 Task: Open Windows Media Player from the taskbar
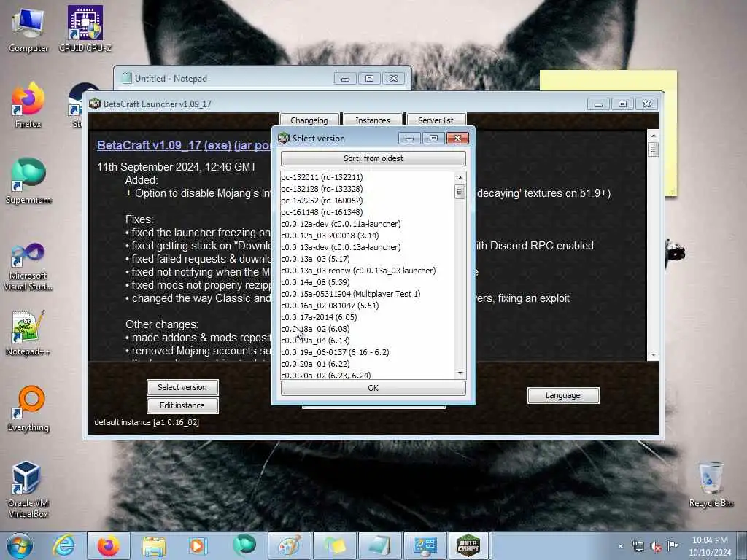(x=197, y=545)
